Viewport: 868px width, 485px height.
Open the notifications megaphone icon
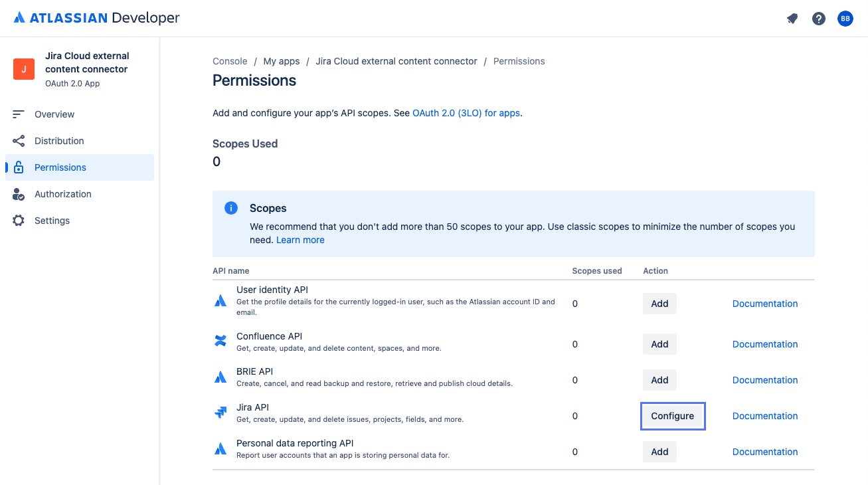point(792,19)
